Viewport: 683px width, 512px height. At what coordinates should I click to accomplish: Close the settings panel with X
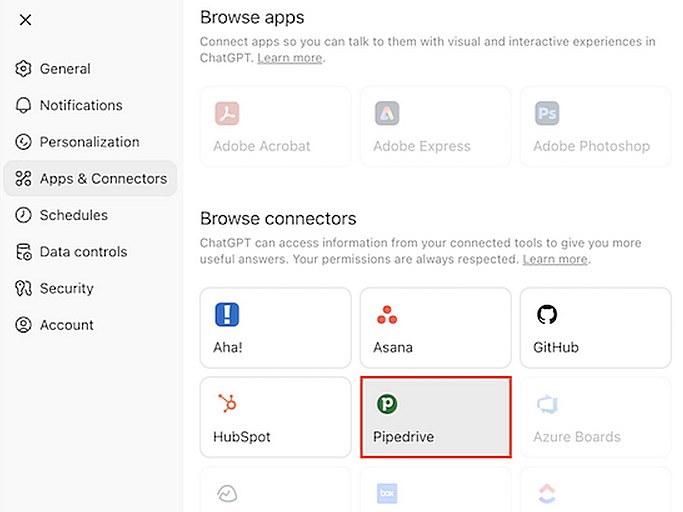click(25, 20)
